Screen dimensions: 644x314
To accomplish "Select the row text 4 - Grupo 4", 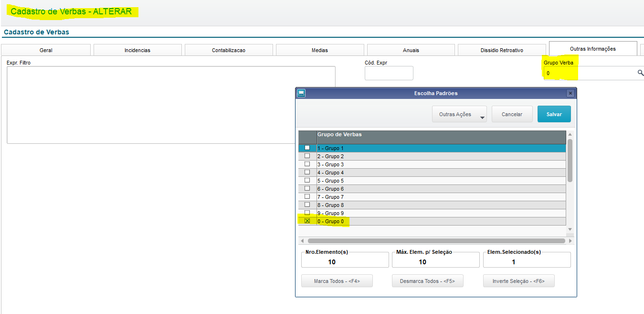I will (x=330, y=173).
